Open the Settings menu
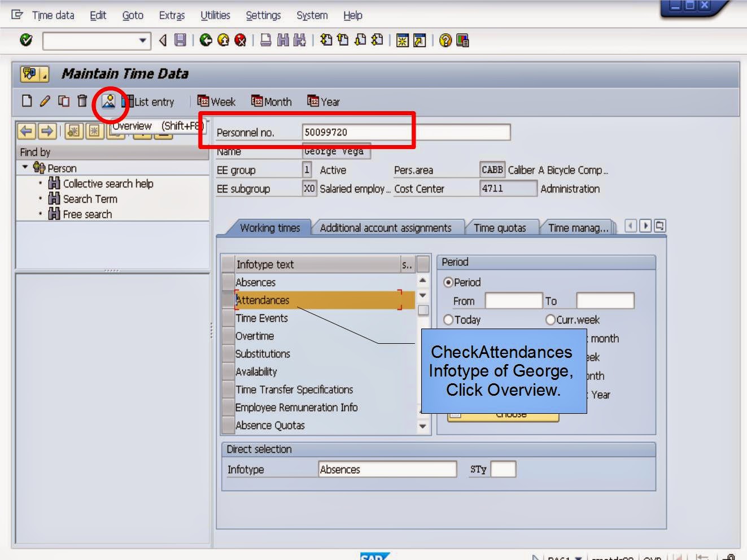747x560 pixels. (x=263, y=15)
